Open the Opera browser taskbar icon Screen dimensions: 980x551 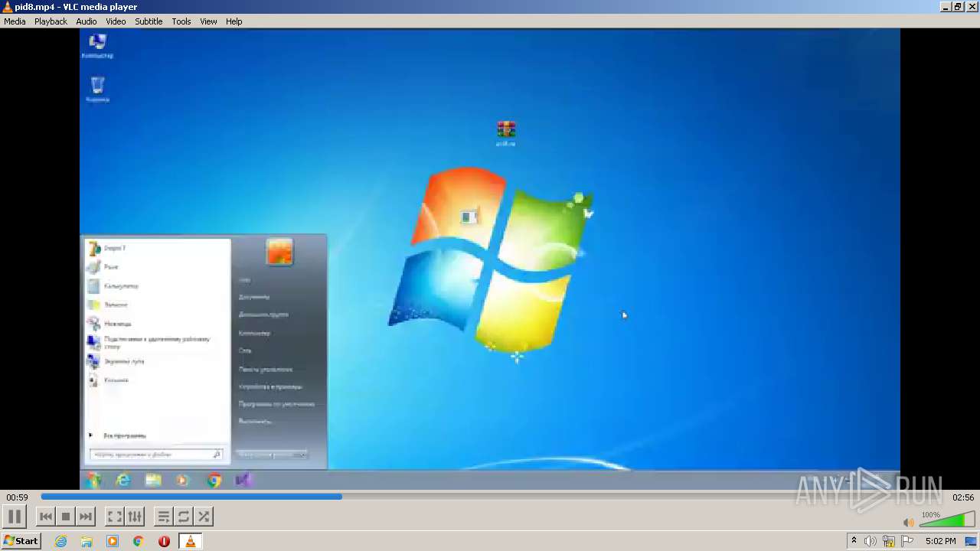164,541
